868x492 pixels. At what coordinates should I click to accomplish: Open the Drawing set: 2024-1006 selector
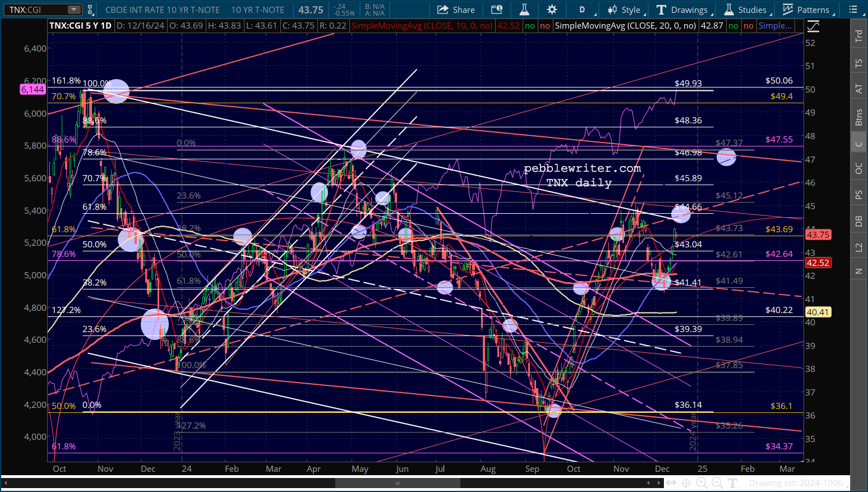[x=796, y=483]
